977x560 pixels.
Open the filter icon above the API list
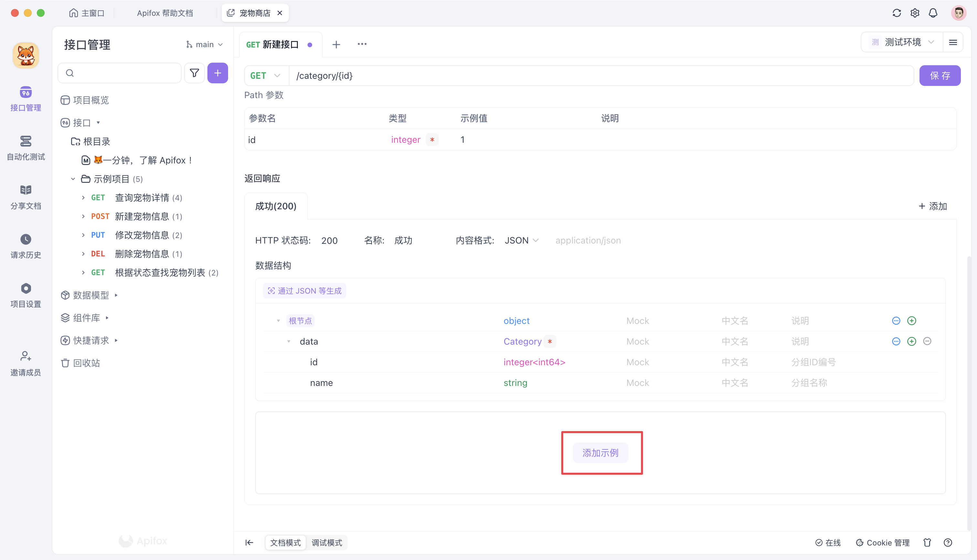194,73
